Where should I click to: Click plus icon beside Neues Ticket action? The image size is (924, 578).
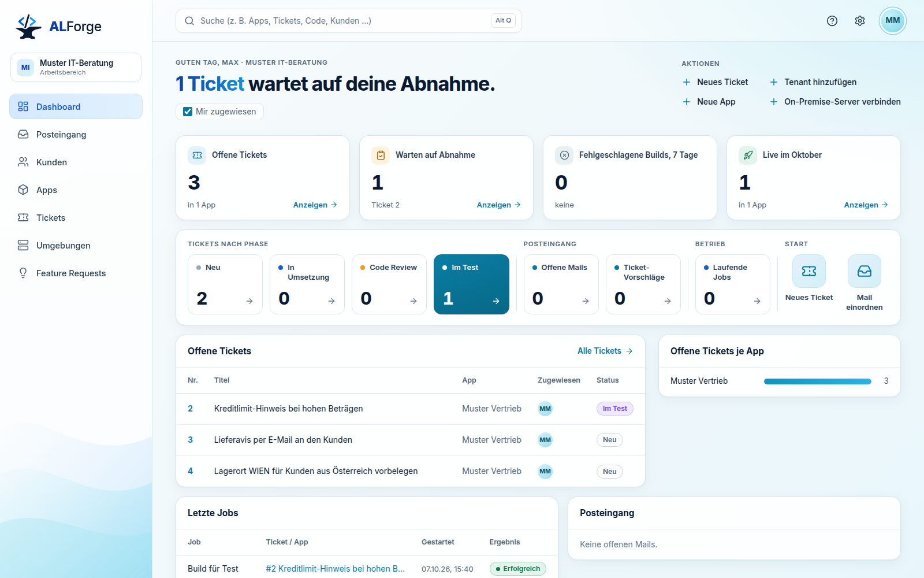click(x=687, y=82)
